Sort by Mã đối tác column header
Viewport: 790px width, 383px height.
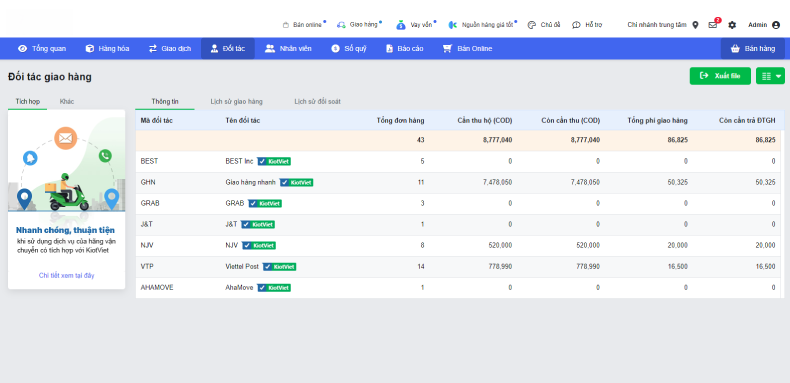tap(157, 120)
